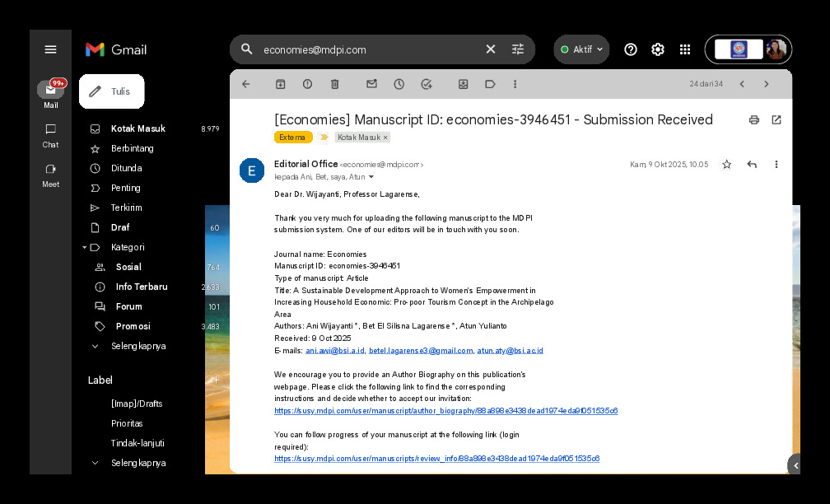Click the Gmail logo
The height and width of the screenshot is (504, 830).
pos(116,49)
